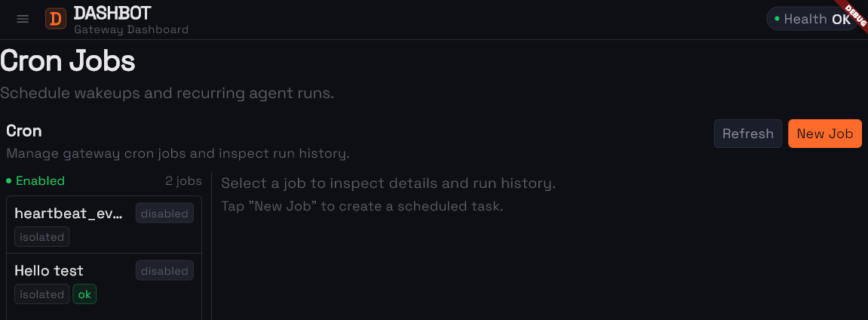
Task: Click the green Enabled status indicator
Action: pyautogui.click(x=35, y=181)
